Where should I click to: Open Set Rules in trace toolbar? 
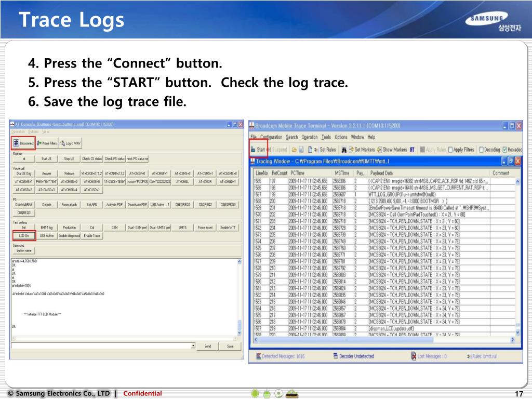[x=325, y=150]
